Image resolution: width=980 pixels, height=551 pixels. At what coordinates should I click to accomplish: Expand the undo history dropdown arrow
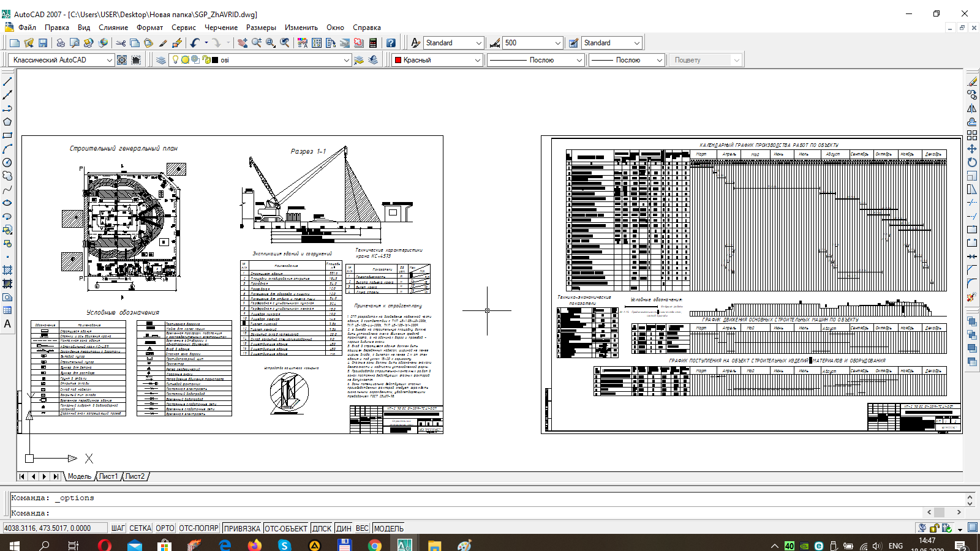[206, 43]
